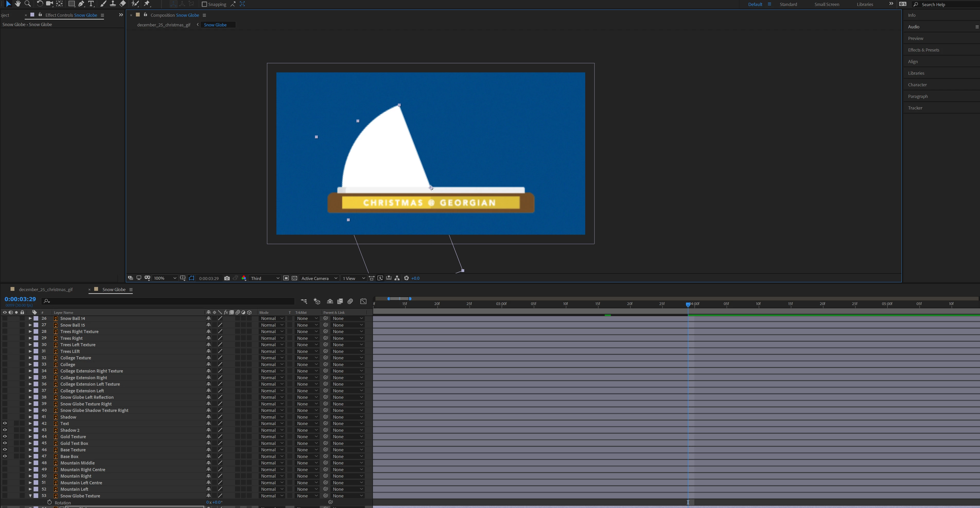Open the Effects & Presets panel

[923, 50]
